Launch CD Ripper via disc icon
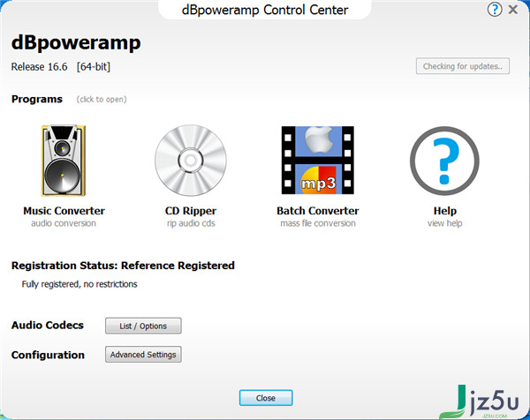Screen dimensions: 530x420 pyautogui.click(x=191, y=161)
